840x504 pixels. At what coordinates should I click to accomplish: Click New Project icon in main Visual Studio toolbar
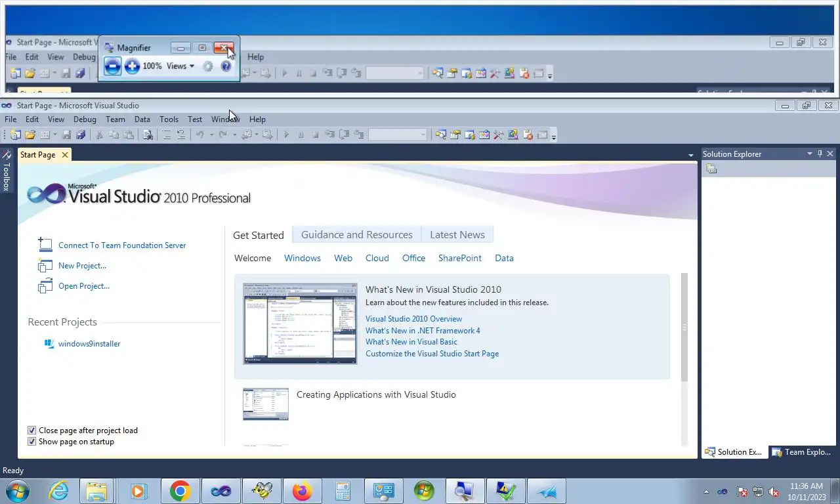tap(15, 135)
